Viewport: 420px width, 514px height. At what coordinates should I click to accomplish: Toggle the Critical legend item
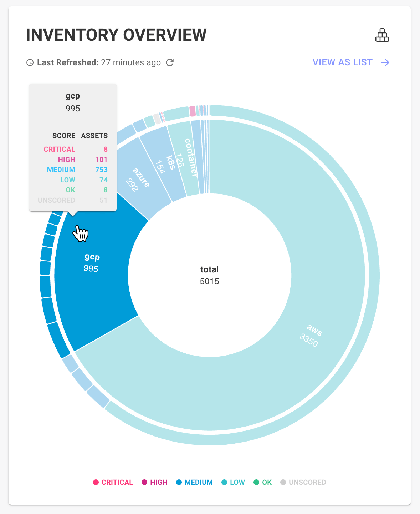point(113,482)
